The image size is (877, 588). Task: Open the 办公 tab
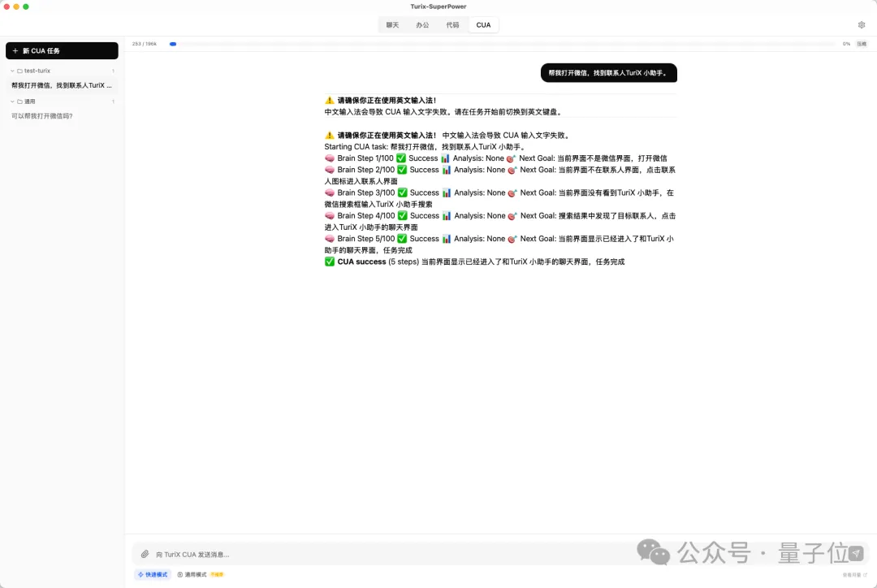pos(422,25)
